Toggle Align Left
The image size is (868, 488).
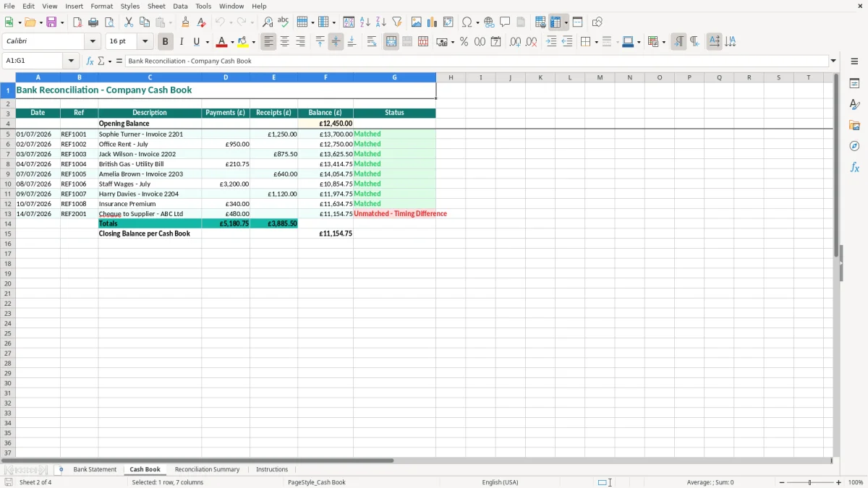269,42
